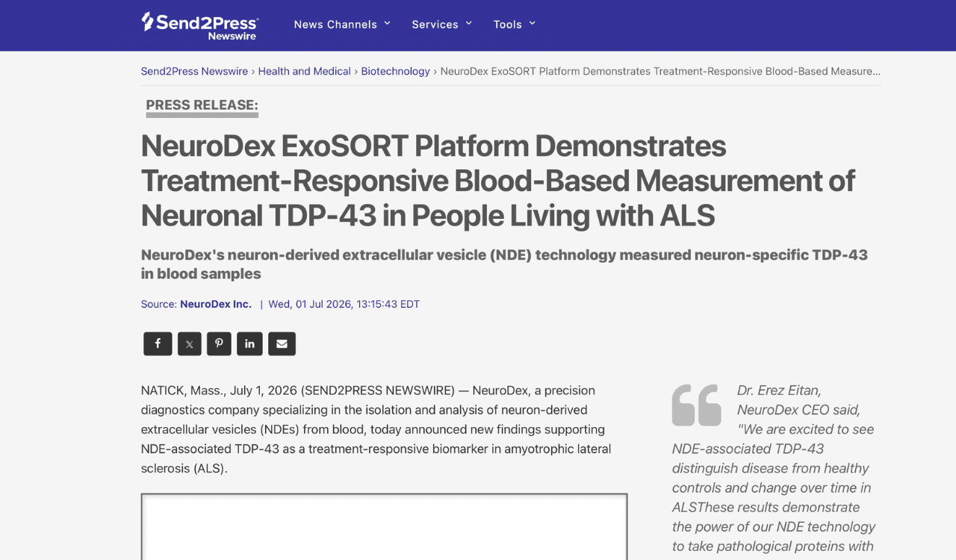Expand Services dropdown chevron
The width and height of the screenshot is (956, 560).
[468, 23]
